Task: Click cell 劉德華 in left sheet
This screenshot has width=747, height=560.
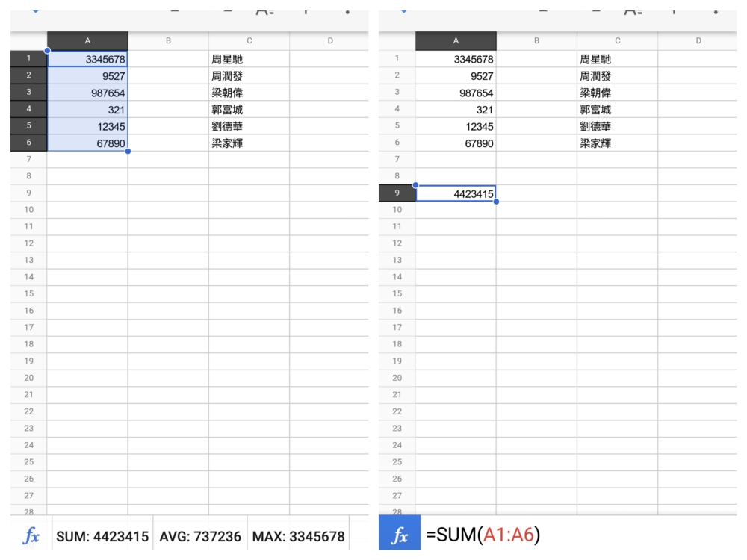Action: (x=249, y=126)
